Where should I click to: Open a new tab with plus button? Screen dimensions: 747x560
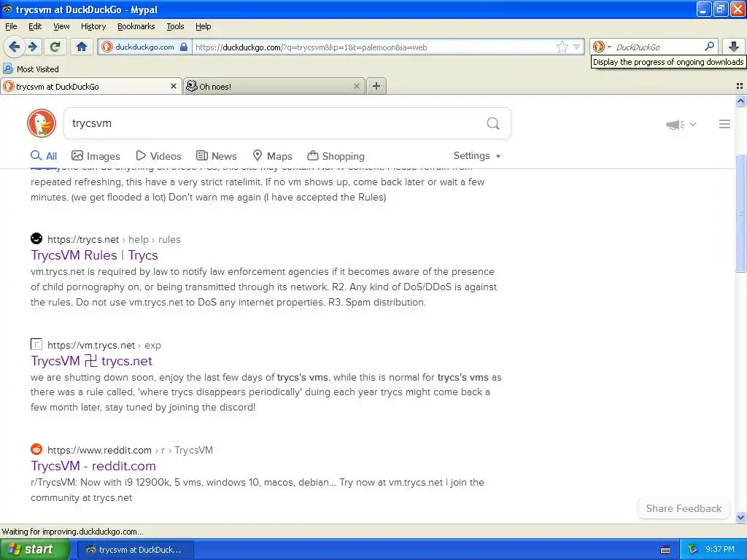coord(376,86)
